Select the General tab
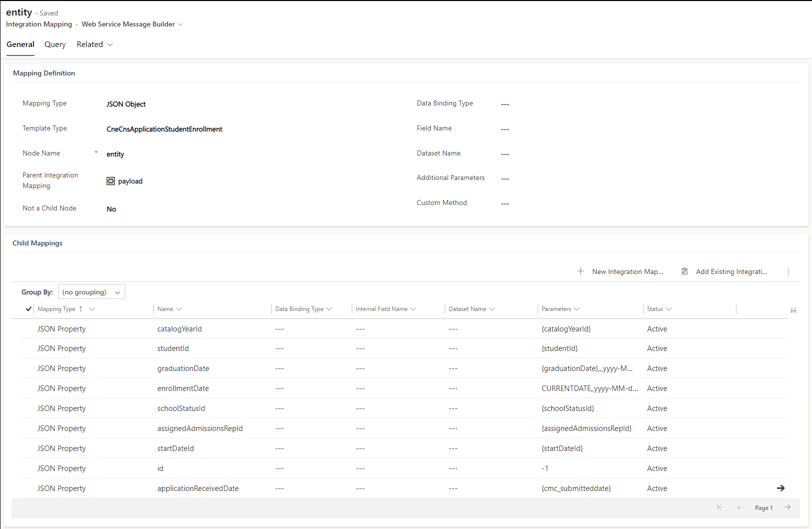The height and width of the screenshot is (529, 812). pyautogui.click(x=20, y=44)
